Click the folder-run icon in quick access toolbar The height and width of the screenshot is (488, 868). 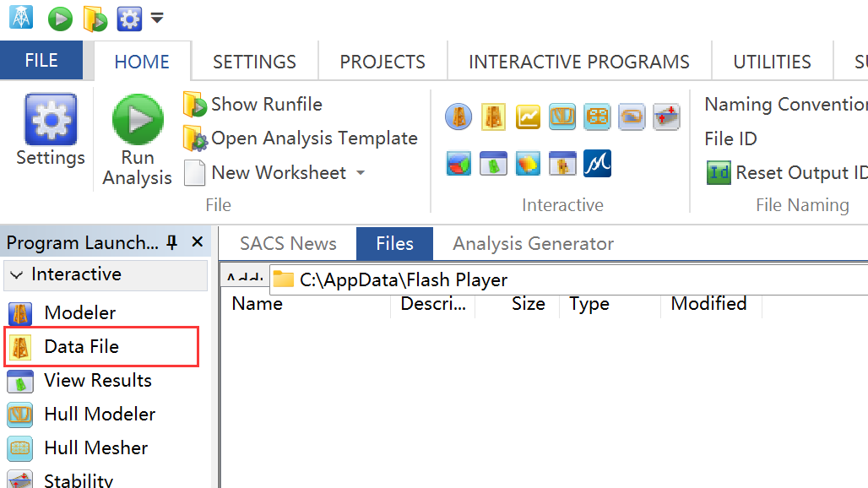[x=95, y=19]
